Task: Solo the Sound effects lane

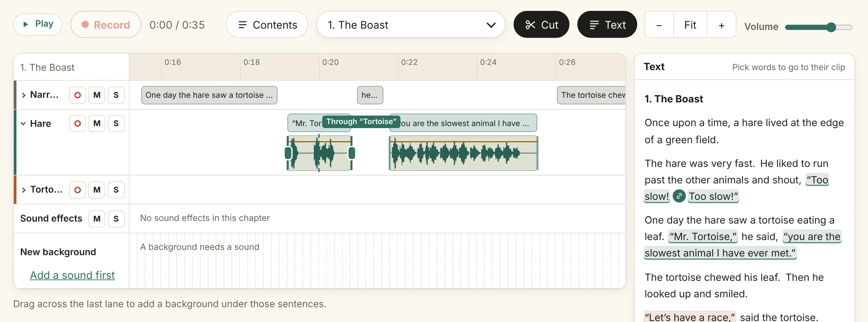Action: click(116, 219)
